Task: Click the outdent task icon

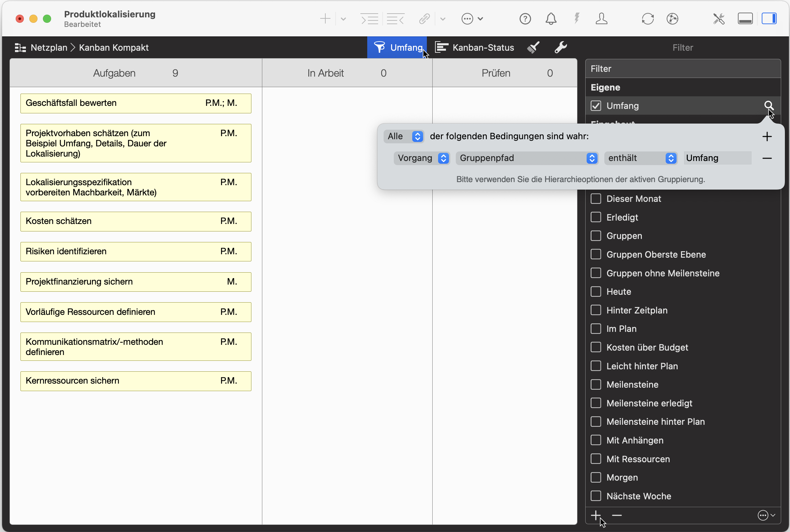Action: tap(396, 19)
